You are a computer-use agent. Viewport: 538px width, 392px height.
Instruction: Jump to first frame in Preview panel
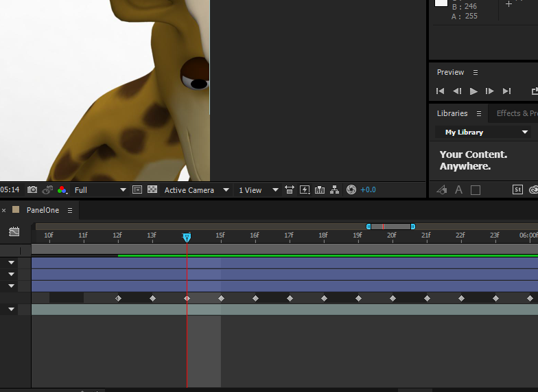tap(441, 91)
